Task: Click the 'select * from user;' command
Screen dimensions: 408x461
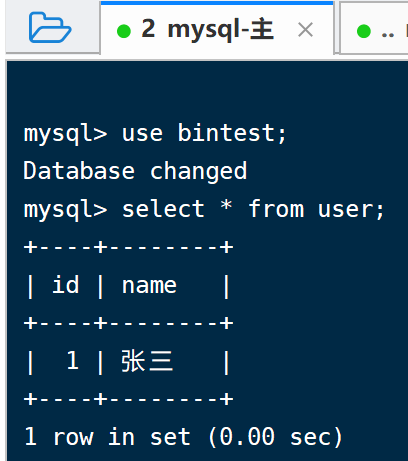Action: click(253, 209)
